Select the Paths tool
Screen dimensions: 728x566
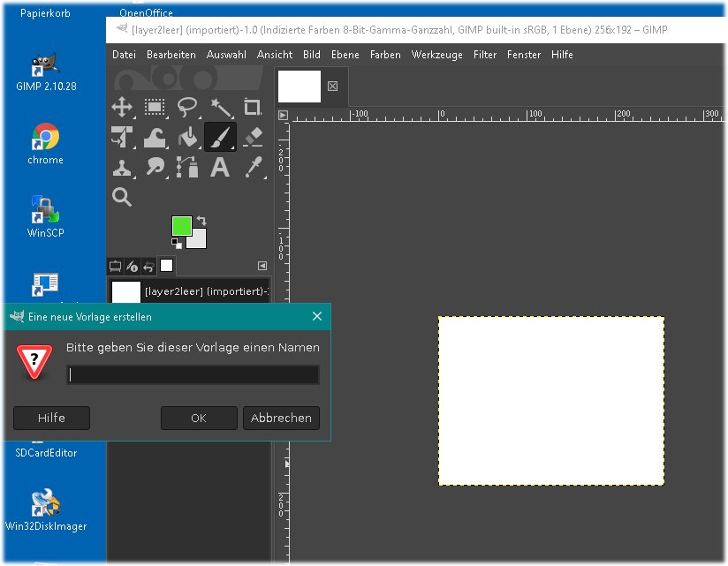click(187, 168)
